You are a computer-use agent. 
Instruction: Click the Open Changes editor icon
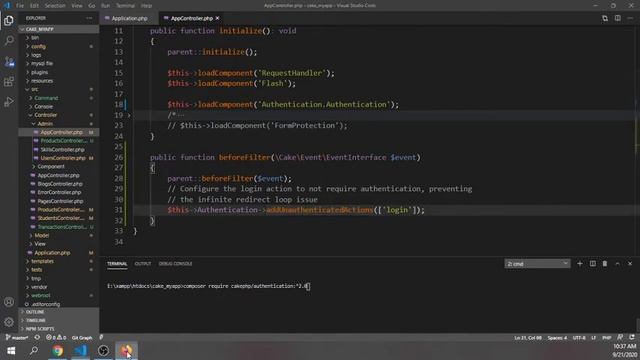click(x=605, y=18)
